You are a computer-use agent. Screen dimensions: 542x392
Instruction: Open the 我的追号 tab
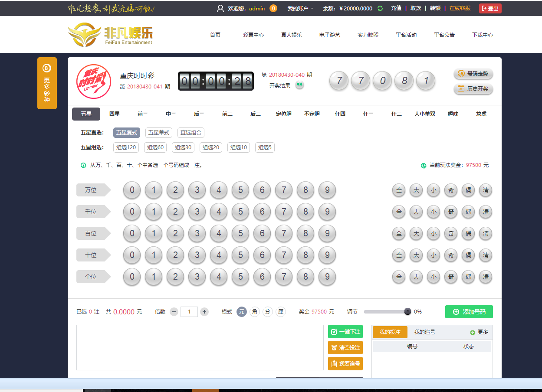click(424, 332)
